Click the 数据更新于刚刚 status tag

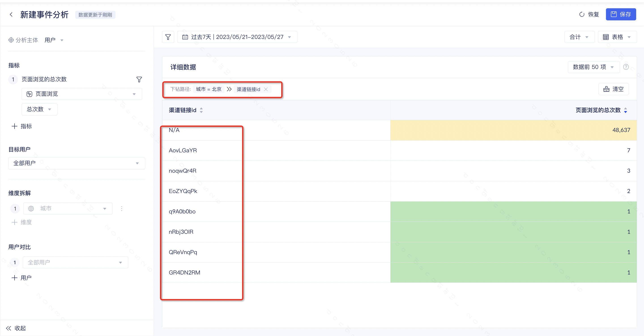pyautogui.click(x=95, y=15)
